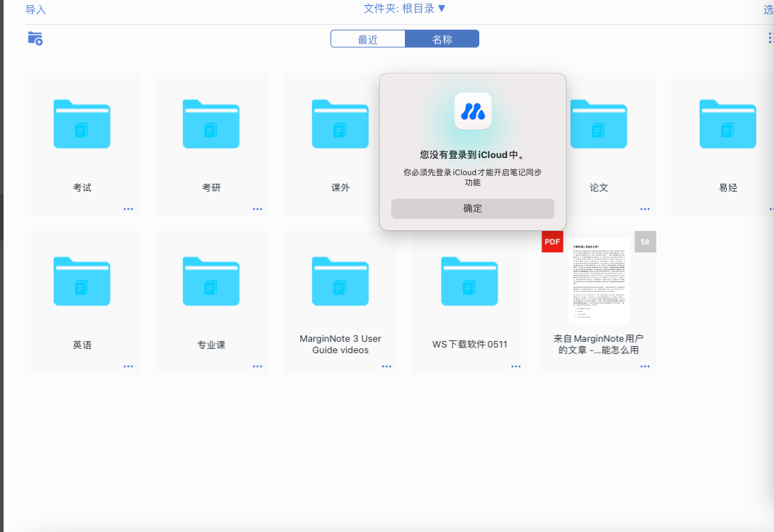Open the MarginNote用户的文章 PDF thumbnail
This screenshot has height=532, width=774.
coord(599,281)
